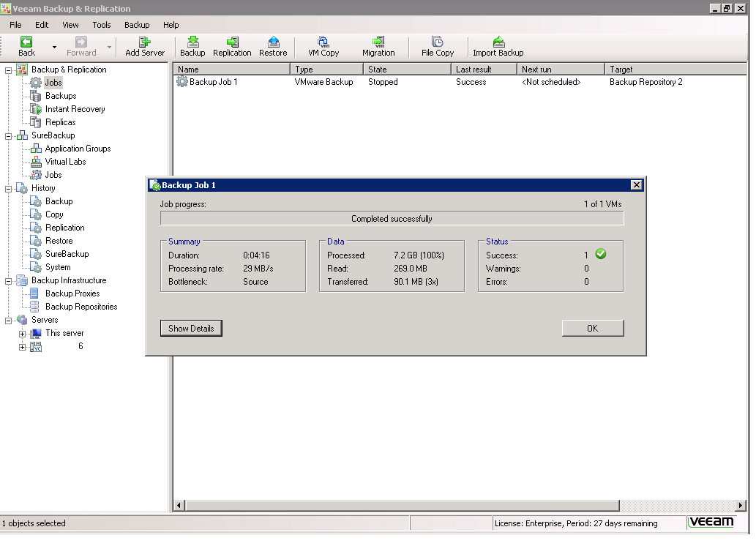Image resolution: width=756 pixels, height=546 pixels.
Task: Click the Import Backup toolbar icon
Action: tap(498, 46)
